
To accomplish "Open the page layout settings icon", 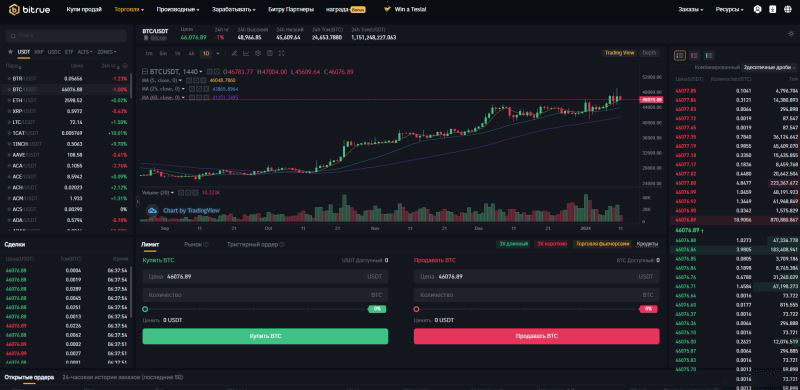I will tap(791, 34).
